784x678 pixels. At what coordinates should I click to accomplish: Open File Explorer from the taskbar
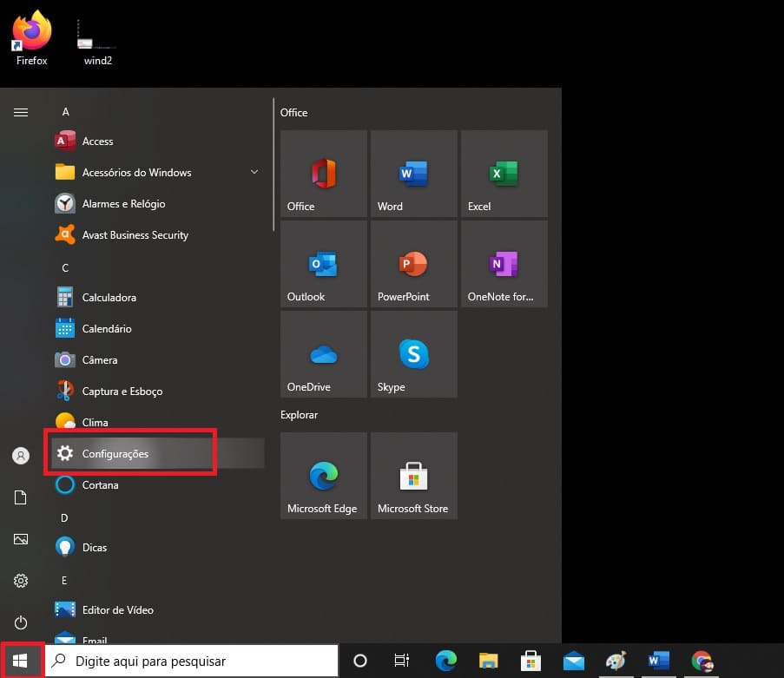point(489,661)
